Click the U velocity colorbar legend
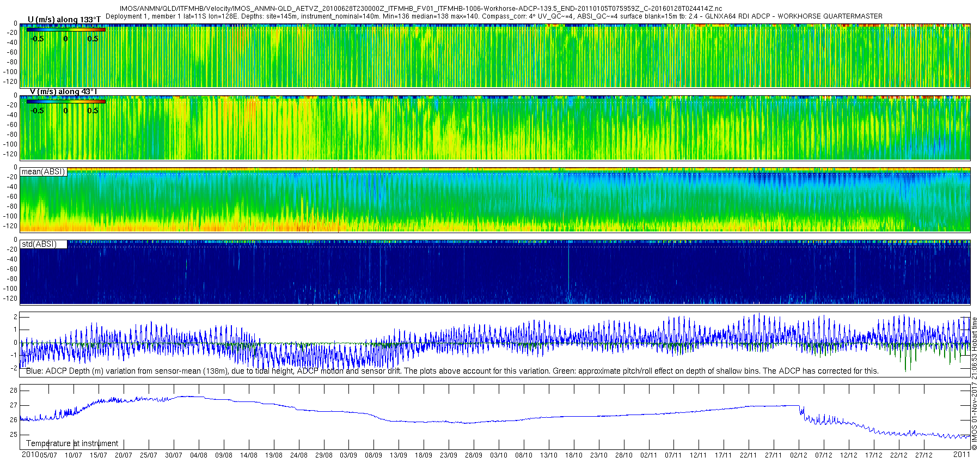 click(66, 29)
